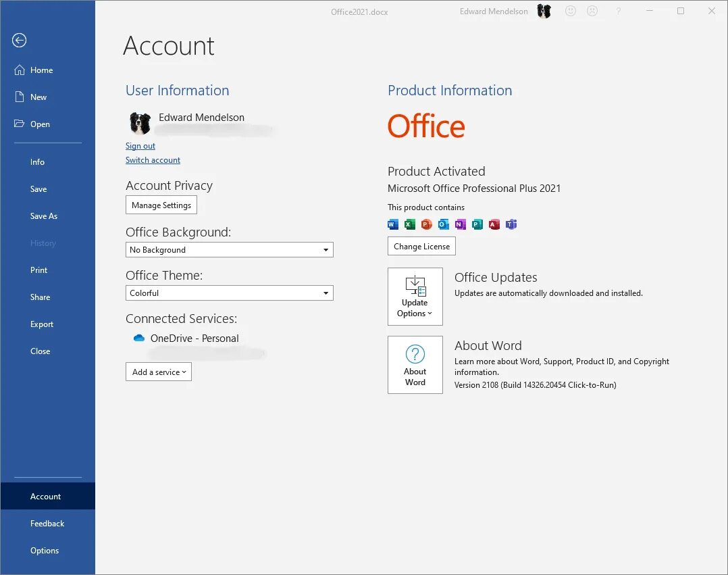Click the back arrow at top left

(19, 41)
